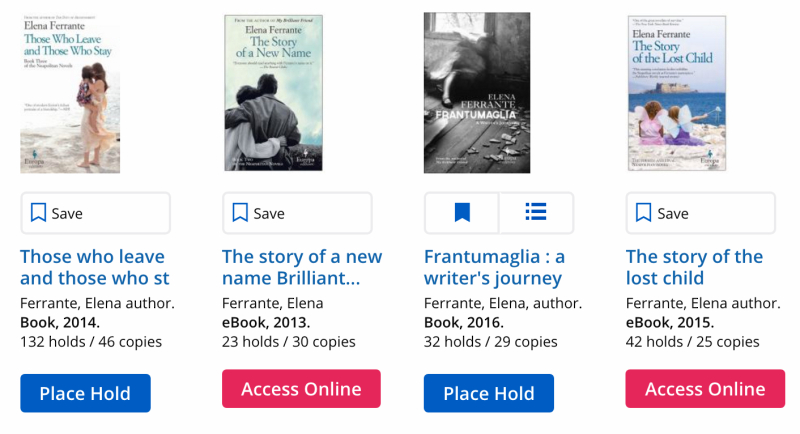Click Those Who Leave and Those Who Stay cover

(70, 93)
